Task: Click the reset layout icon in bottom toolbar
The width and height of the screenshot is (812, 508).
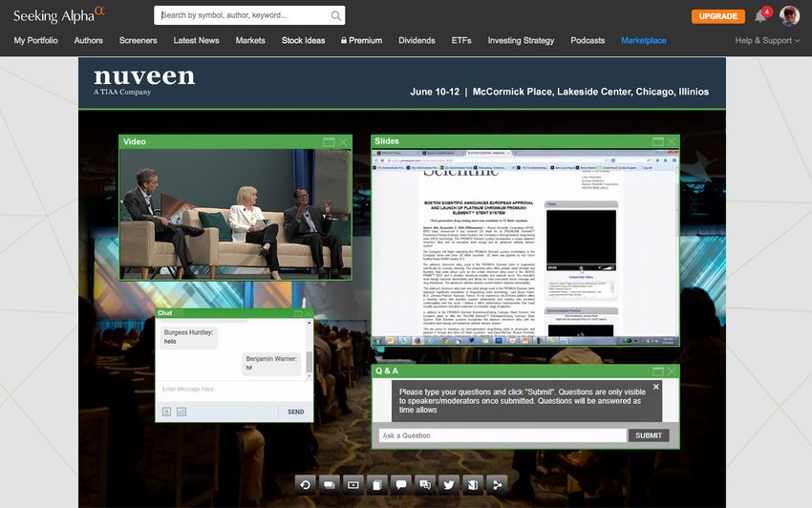Action: click(306, 485)
